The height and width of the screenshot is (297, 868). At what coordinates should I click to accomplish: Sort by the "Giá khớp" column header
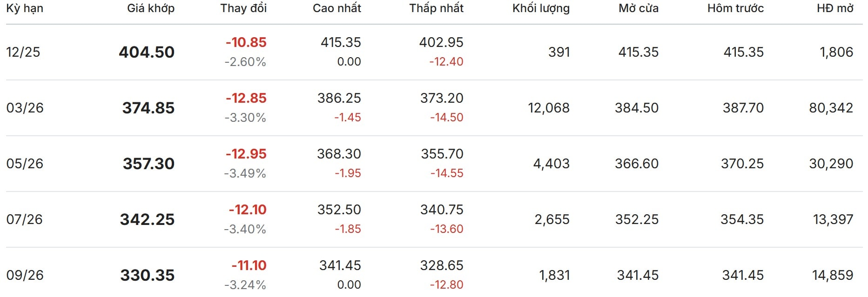point(151,8)
